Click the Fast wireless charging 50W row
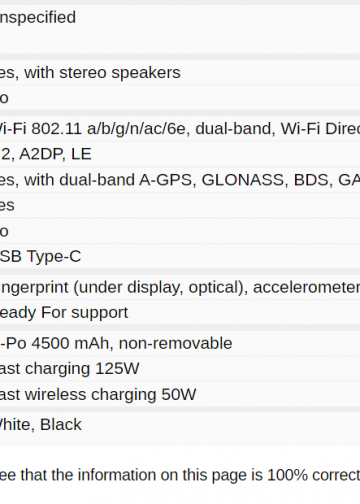 coord(180,394)
